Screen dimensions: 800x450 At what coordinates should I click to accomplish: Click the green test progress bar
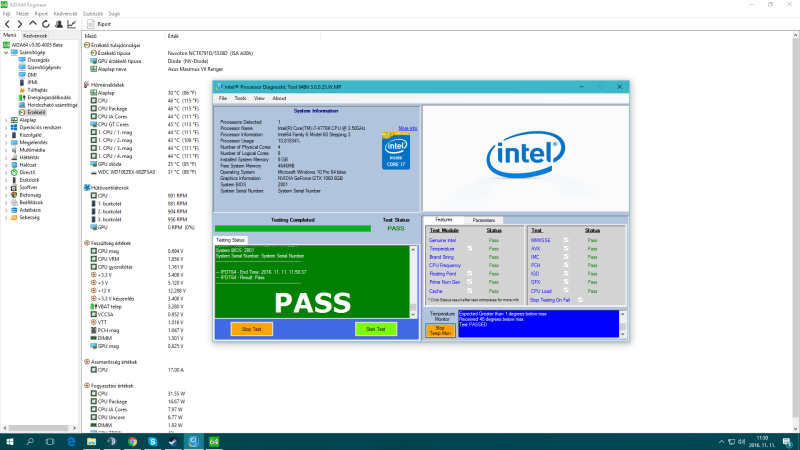tap(293, 229)
